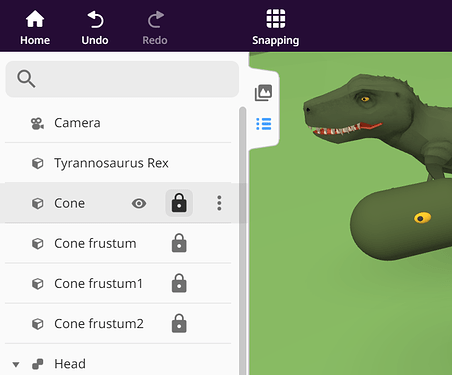Toggle visibility eye for Cone
The width and height of the screenshot is (452, 375).
[x=139, y=203]
